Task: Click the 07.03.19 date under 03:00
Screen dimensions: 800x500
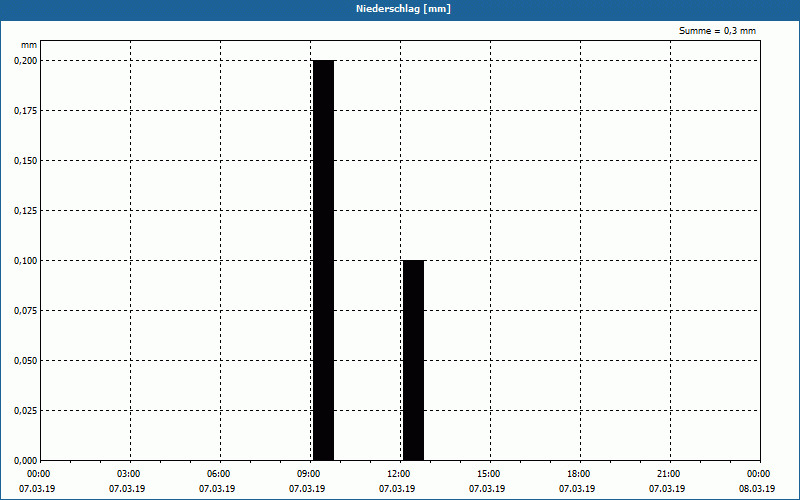Action: (x=127, y=489)
